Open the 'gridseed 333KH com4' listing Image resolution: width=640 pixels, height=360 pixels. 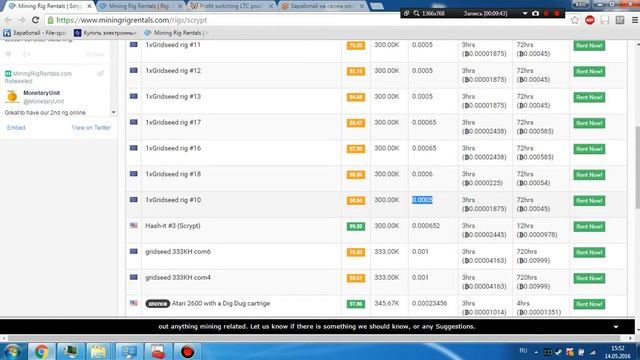click(178, 278)
